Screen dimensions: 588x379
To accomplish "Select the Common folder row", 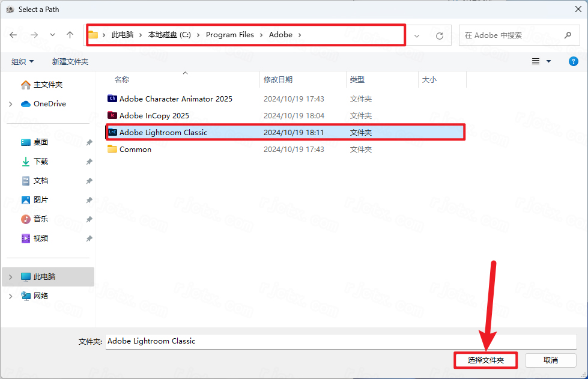I will (x=135, y=149).
